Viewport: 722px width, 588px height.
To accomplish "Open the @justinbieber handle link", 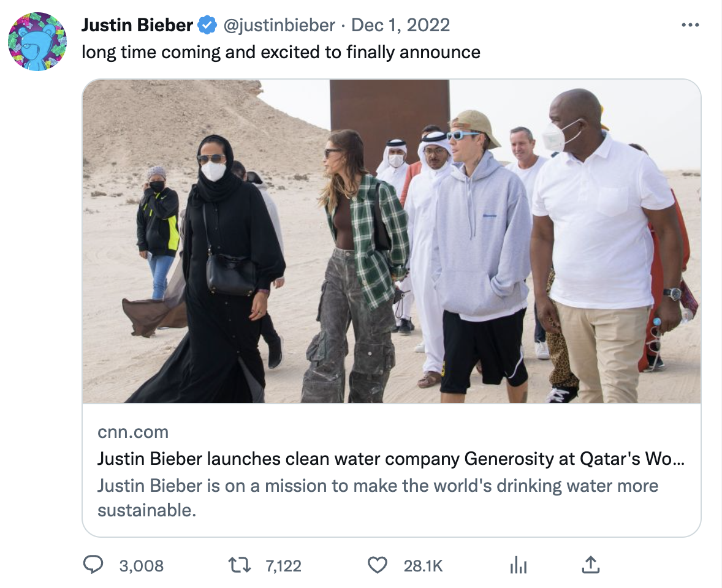I will pos(278,25).
